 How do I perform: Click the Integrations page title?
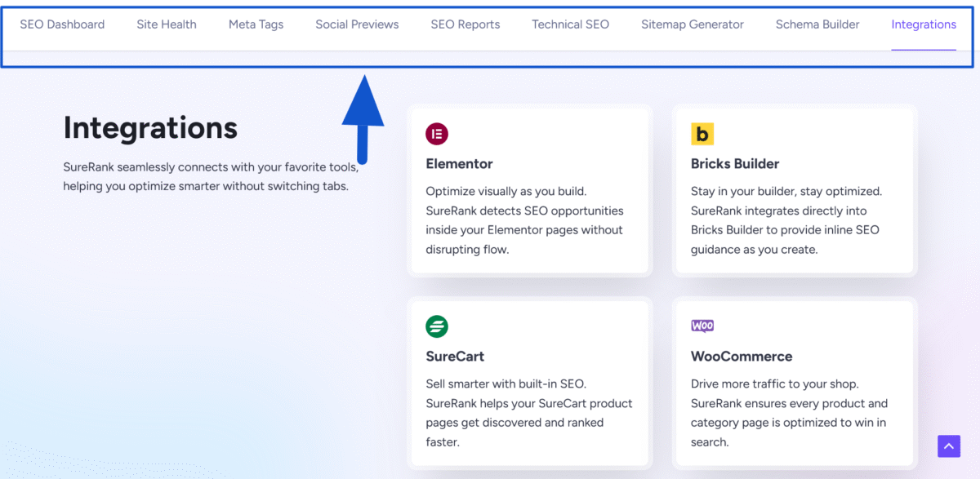tap(150, 128)
